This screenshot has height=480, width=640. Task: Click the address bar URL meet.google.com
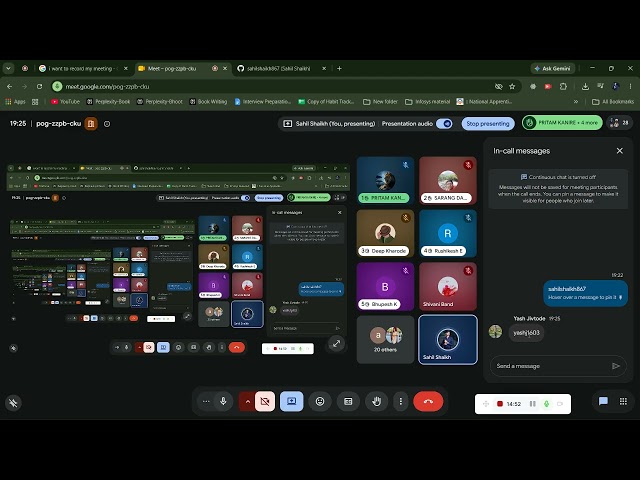click(107, 87)
